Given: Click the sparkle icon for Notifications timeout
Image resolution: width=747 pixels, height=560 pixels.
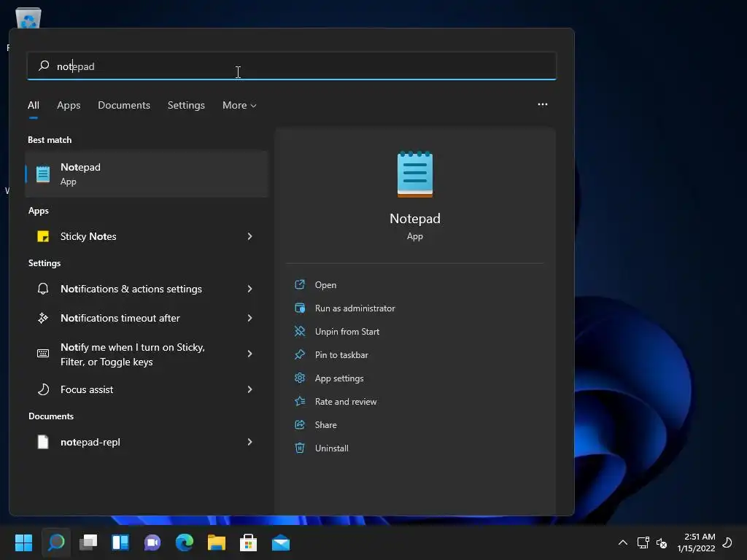Looking at the screenshot, I should point(43,318).
